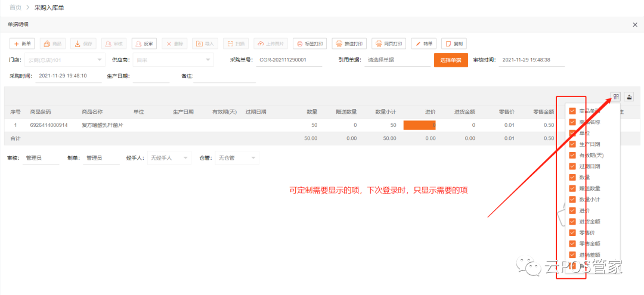644x295 pixels.
Task: Uncheck the 进货金额 column checkbox
Action: click(x=572, y=222)
